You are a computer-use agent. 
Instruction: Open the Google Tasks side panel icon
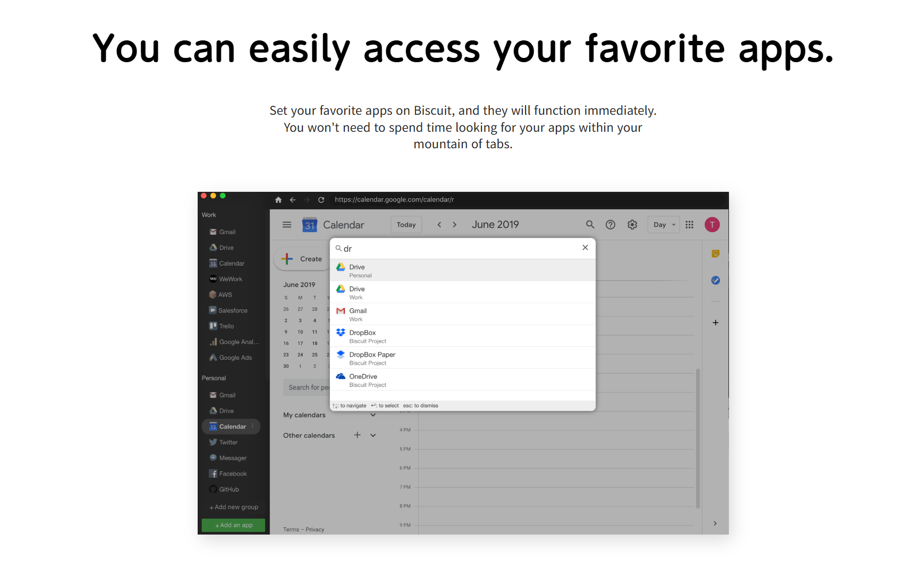[715, 281]
